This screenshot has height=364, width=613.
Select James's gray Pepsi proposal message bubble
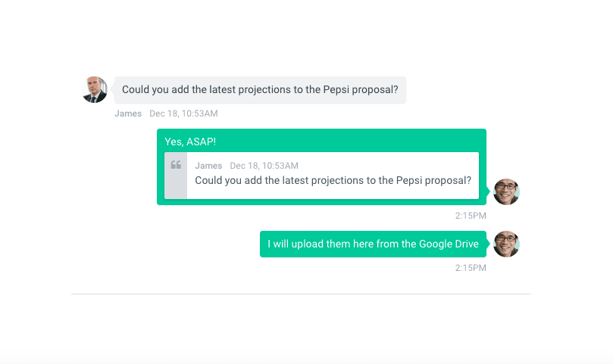[x=260, y=89]
